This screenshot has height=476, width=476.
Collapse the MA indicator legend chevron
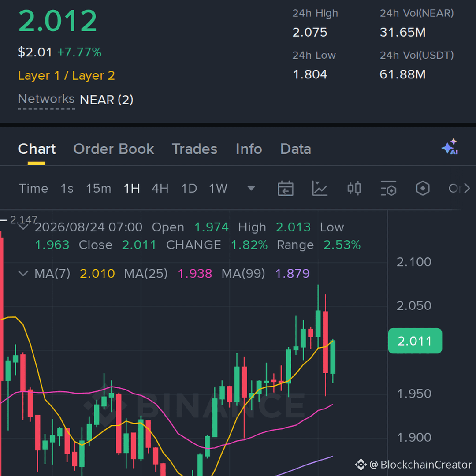point(23,274)
